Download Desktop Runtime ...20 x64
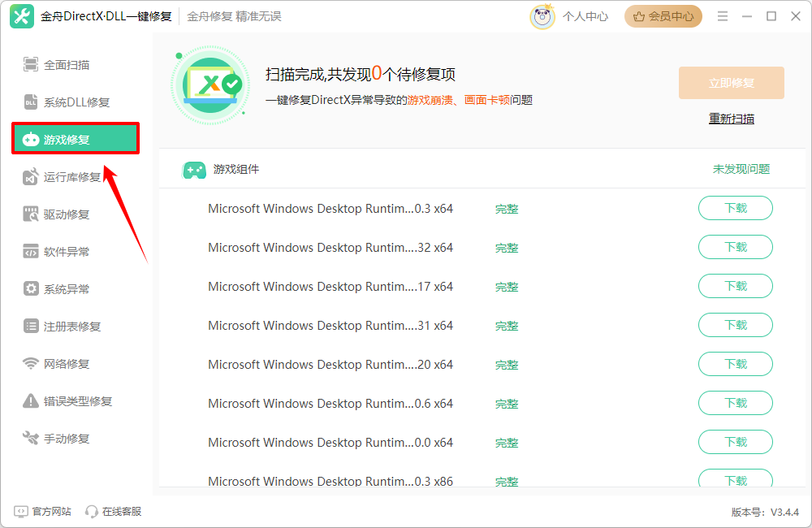This screenshot has width=812, height=528. (x=736, y=364)
